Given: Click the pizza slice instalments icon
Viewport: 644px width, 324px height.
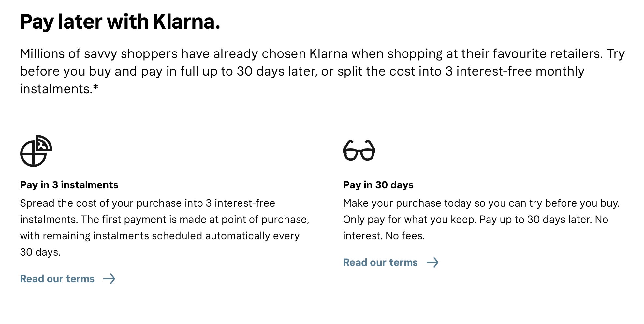Looking at the screenshot, I should point(36,151).
